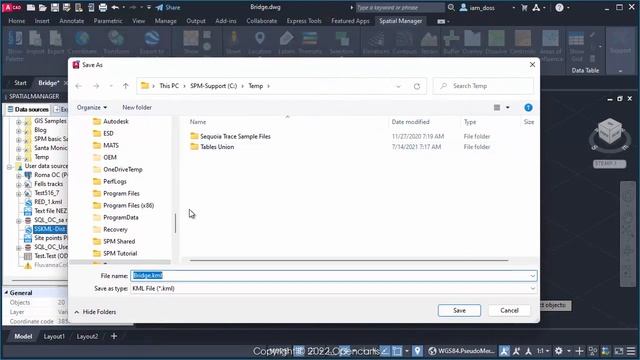Select the SPM Tutorial folder

(115, 253)
